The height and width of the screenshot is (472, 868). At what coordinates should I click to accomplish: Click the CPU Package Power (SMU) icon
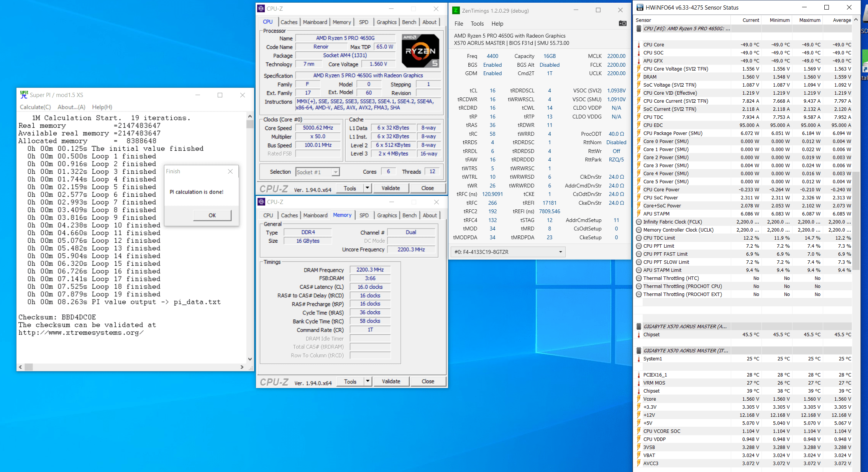click(639, 133)
